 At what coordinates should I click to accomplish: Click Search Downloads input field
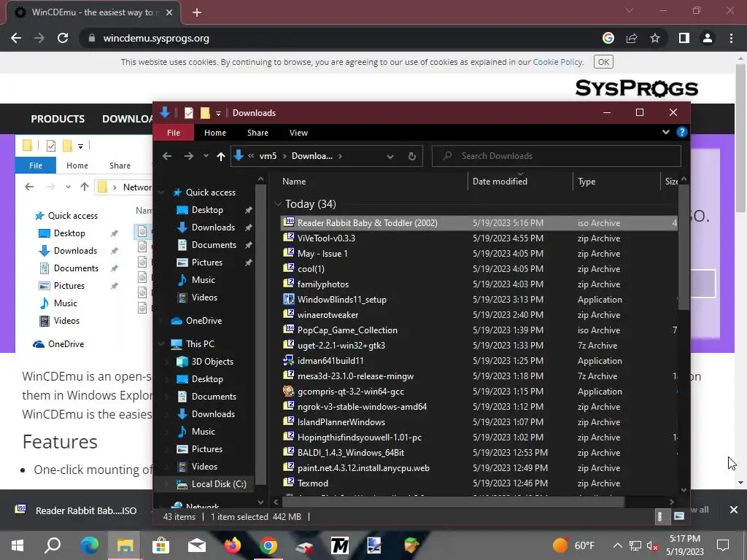pyautogui.click(x=557, y=156)
